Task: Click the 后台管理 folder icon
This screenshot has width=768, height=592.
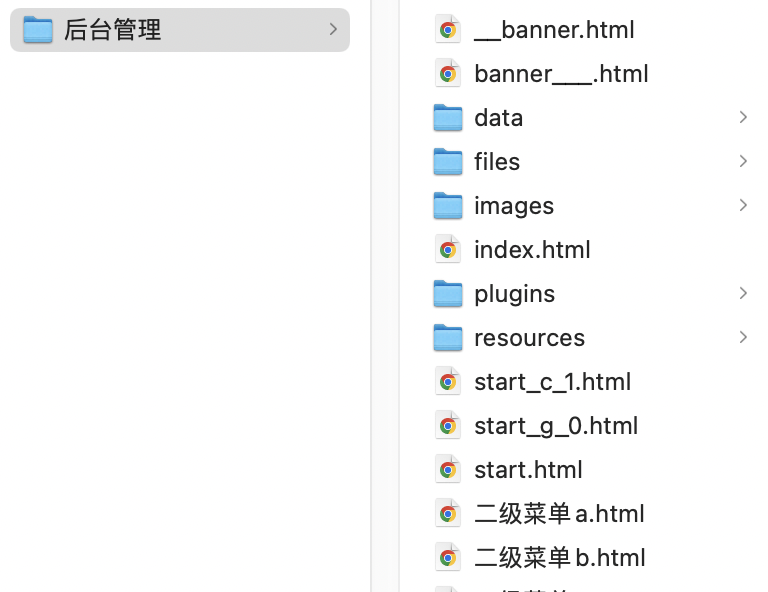Action: click(38, 30)
